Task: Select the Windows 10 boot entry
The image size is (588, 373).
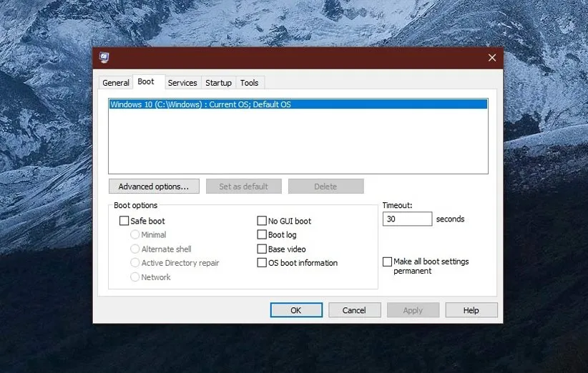Action: pyautogui.click(x=200, y=104)
